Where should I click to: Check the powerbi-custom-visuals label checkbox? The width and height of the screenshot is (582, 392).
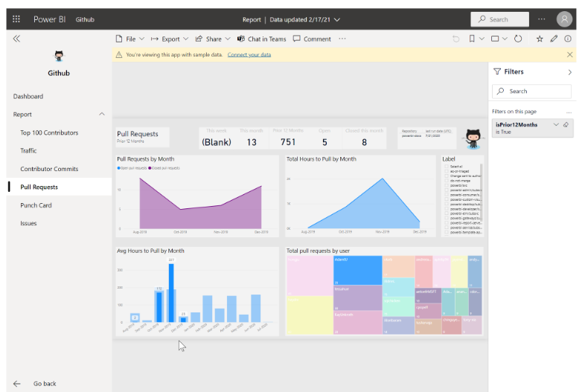[x=447, y=199]
